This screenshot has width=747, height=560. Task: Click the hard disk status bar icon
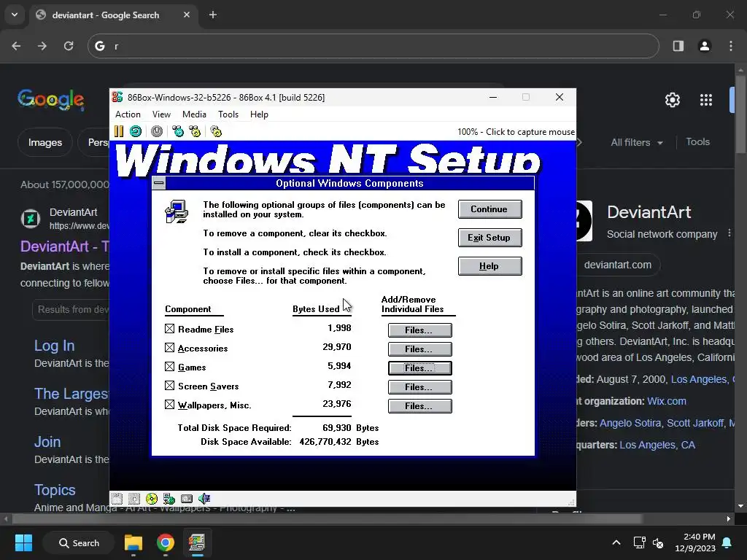tap(187, 499)
